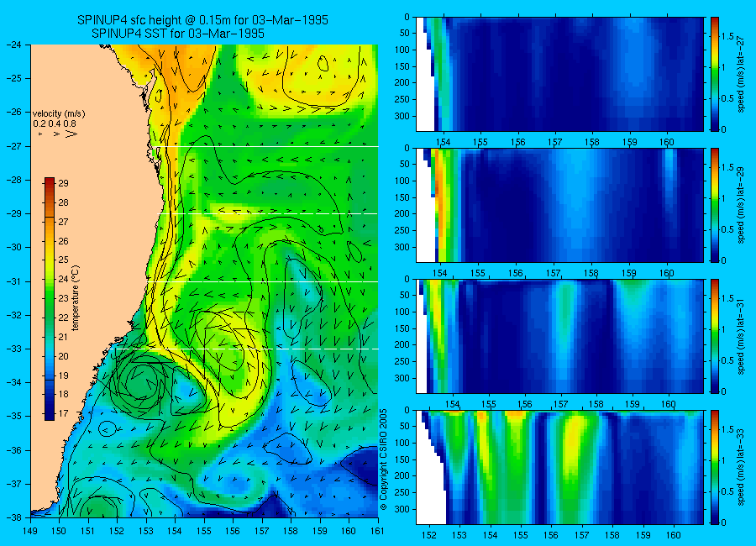
Task: Click the '300' depth label on the lat=-27 plot
Action: [x=402, y=116]
